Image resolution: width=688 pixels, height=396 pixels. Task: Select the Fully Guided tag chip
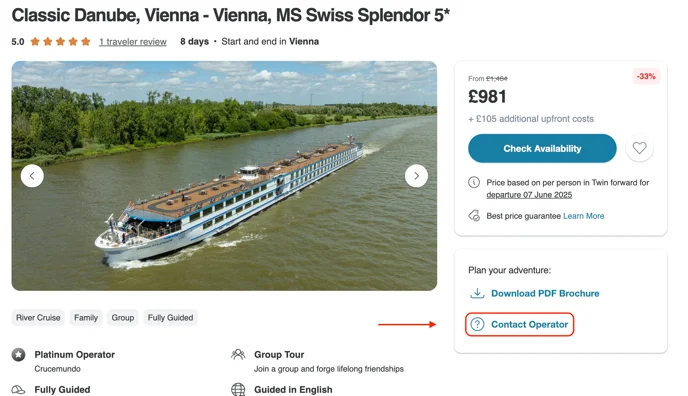click(x=170, y=318)
